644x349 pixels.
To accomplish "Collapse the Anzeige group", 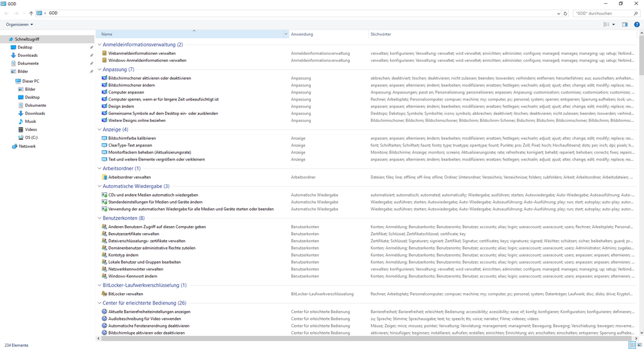I will tap(99, 129).
